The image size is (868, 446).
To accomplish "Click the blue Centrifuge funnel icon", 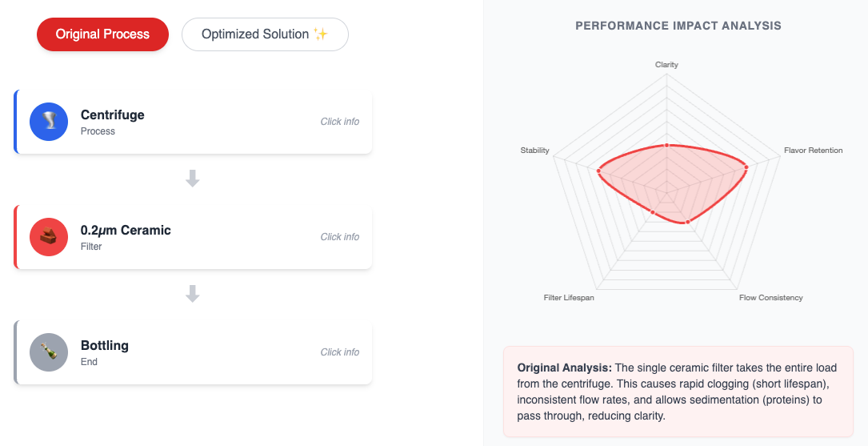I will [x=49, y=122].
